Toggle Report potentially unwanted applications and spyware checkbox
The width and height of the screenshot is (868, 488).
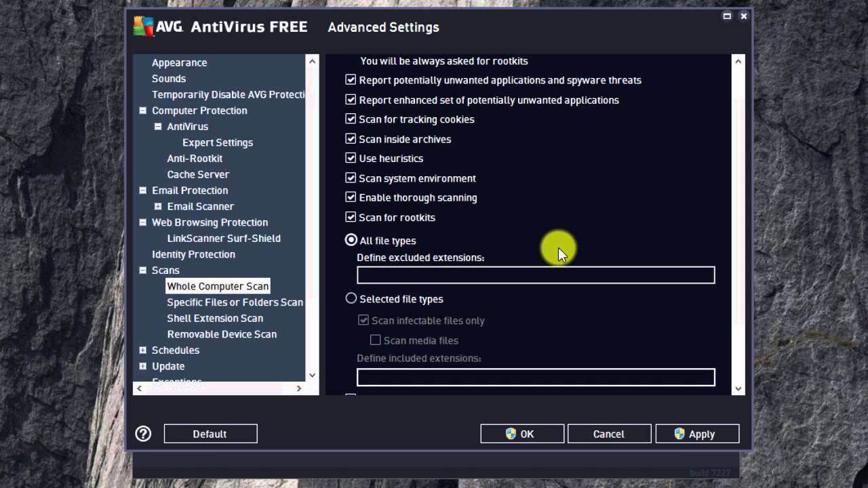click(x=351, y=80)
